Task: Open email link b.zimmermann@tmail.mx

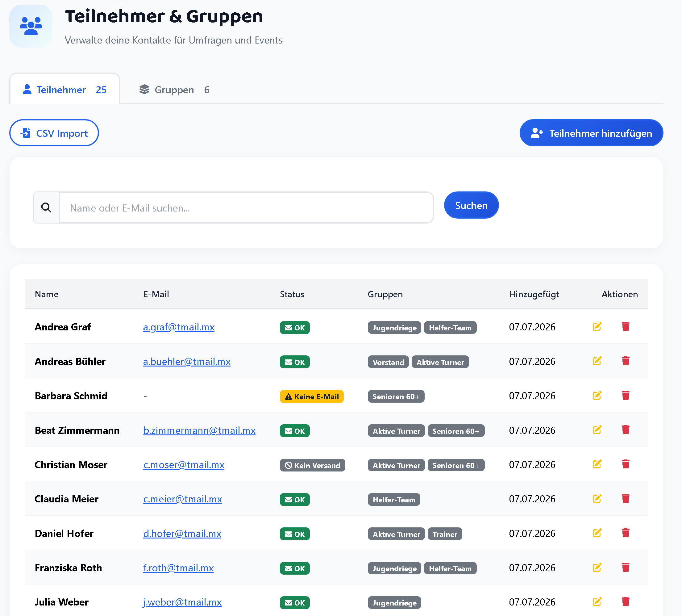Action: [199, 430]
